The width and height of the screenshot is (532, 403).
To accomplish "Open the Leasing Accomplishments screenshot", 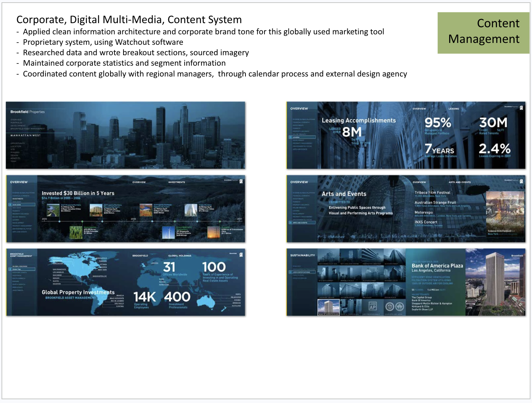I will pos(406,135).
